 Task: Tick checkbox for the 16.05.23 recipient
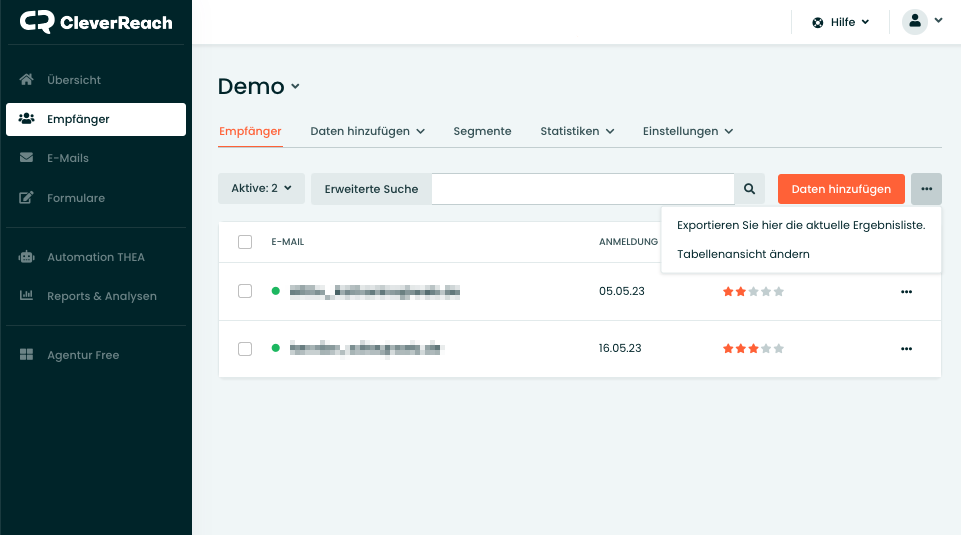pos(245,349)
